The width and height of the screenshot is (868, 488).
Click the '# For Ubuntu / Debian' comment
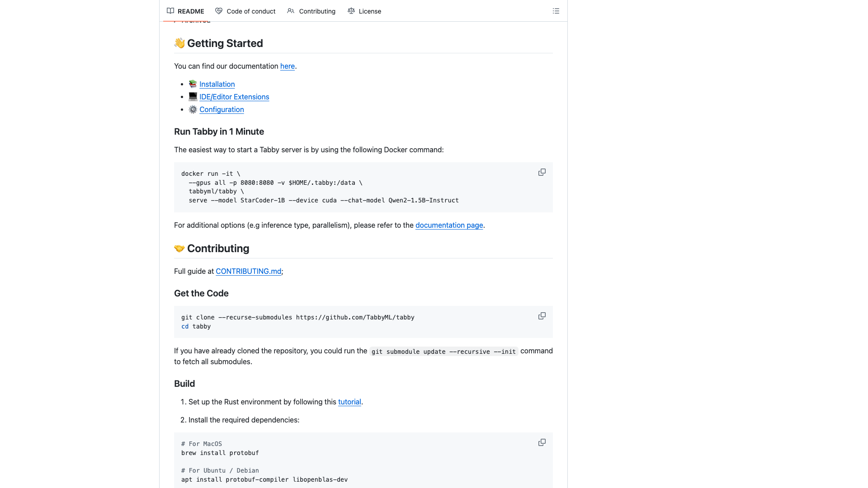click(x=220, y=470)
